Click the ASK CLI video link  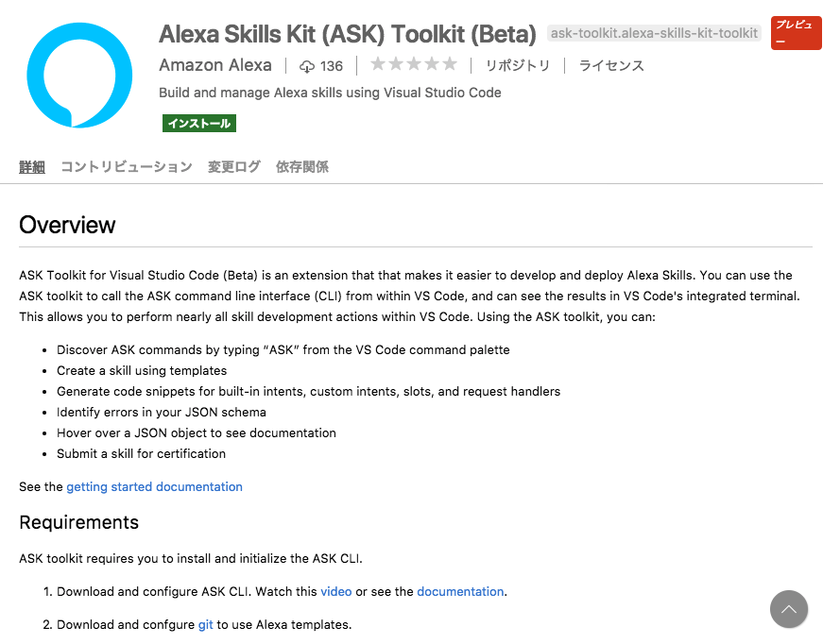(335, 591)
